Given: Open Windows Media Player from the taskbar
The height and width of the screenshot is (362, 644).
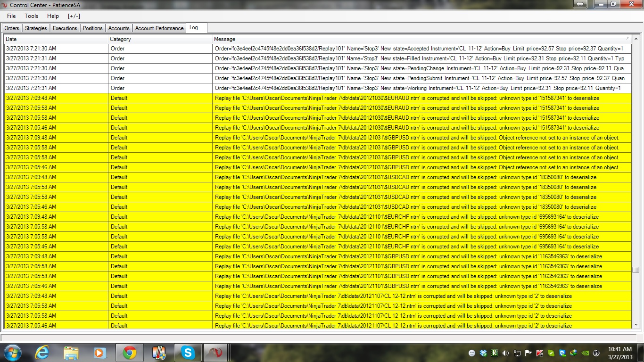Looking at the screenshot, I should [99, 353].
